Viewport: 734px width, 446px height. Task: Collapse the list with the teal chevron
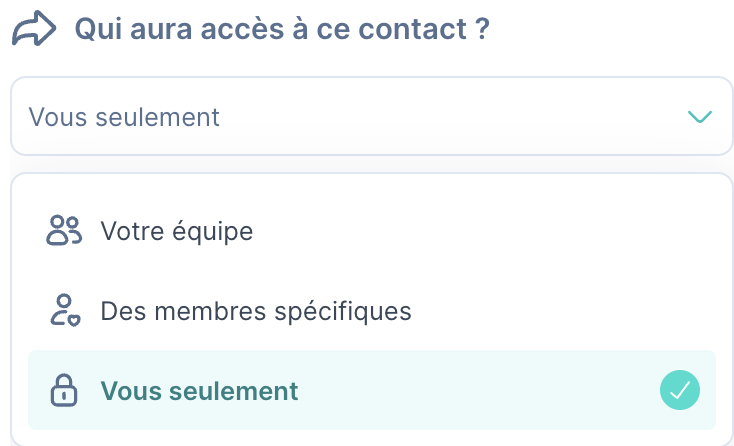pos(700,116)
